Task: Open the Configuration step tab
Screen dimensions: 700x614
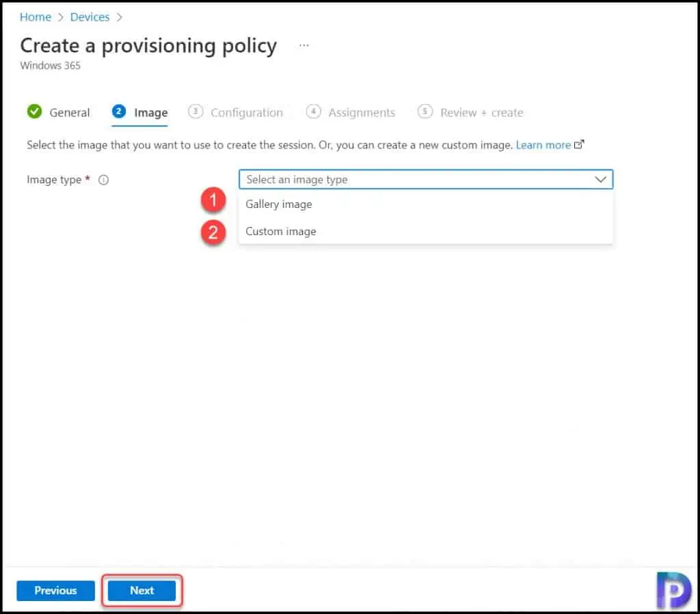Action: pyautogui.click(x=236, y=112)
